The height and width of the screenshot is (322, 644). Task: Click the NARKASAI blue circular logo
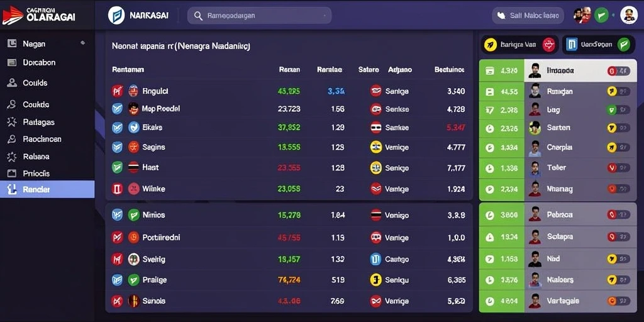116,15
